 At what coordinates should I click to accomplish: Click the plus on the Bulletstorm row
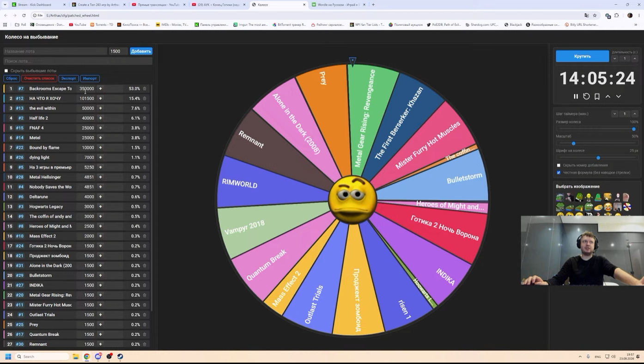[x=100, y=276]
